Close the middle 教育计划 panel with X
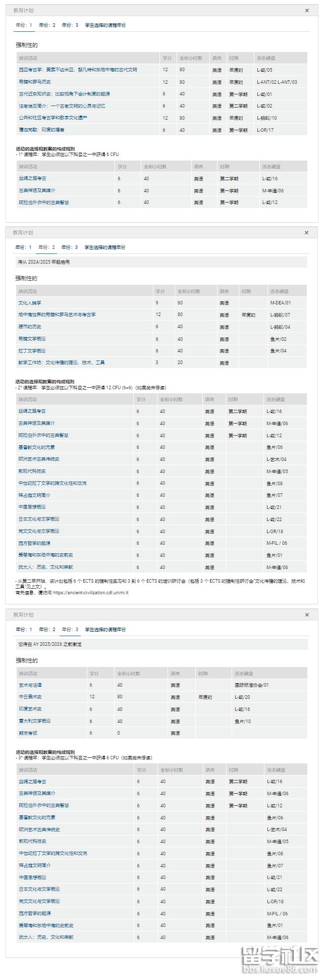 click(x=307, y=233)
